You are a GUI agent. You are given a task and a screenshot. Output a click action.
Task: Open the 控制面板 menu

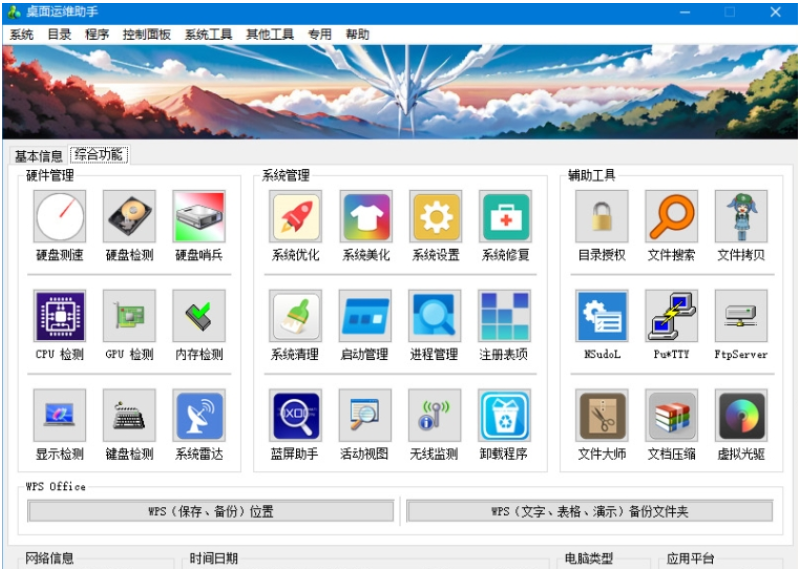point(147,35)
